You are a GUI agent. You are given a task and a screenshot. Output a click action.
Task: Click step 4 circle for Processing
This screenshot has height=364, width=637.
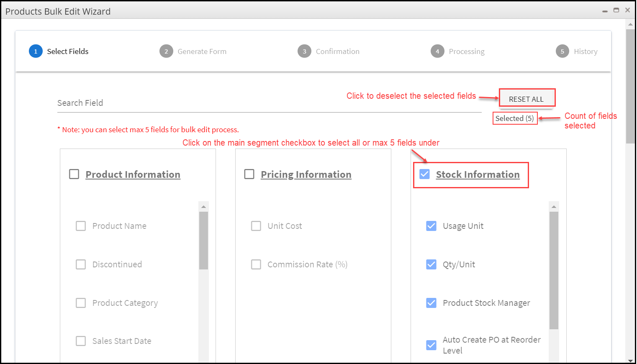point(437,51)
